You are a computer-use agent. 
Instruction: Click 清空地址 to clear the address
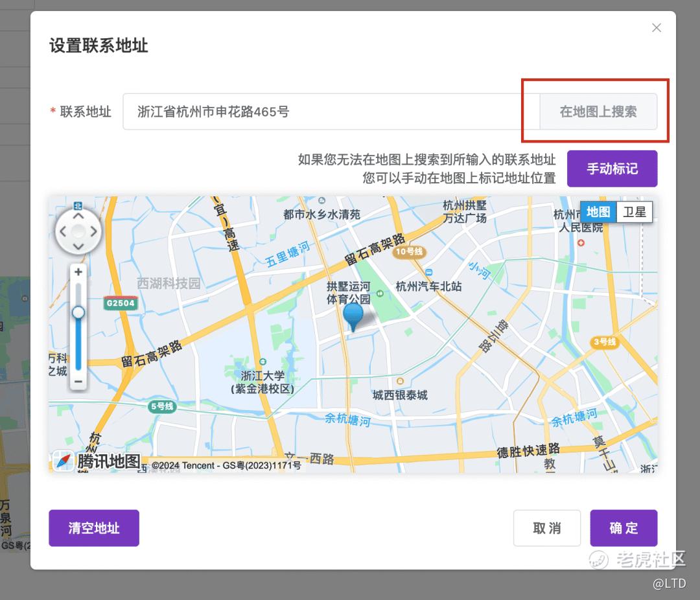coord(94,528)
